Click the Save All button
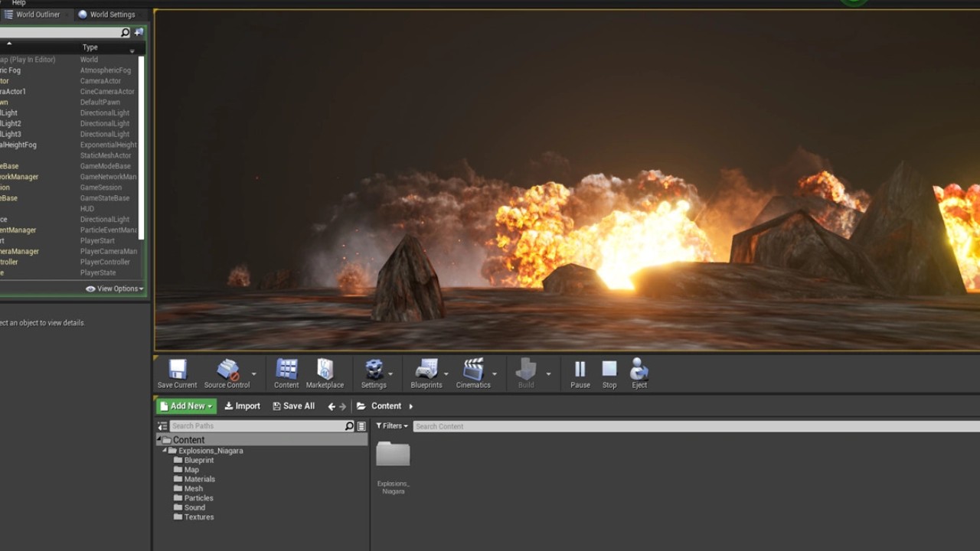This screenshot has height=551, width=980. pyautogui.click(x=293, y=406)
